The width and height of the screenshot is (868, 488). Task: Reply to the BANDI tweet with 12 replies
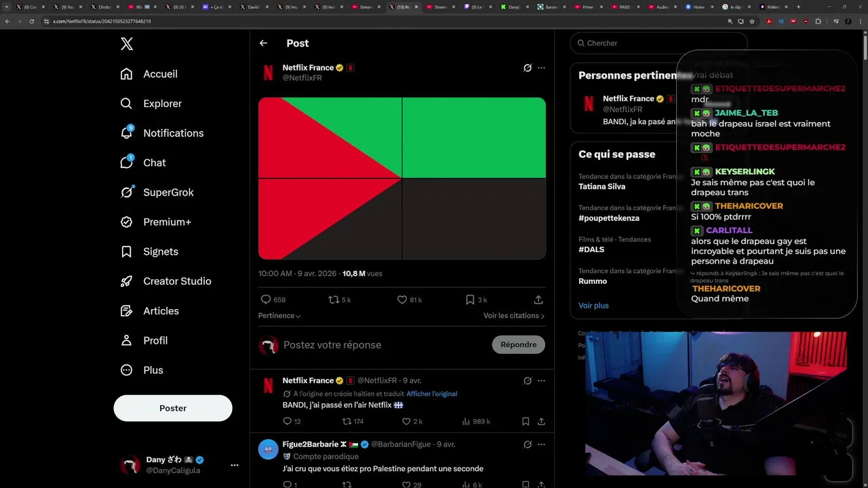(x=287, y=422)
